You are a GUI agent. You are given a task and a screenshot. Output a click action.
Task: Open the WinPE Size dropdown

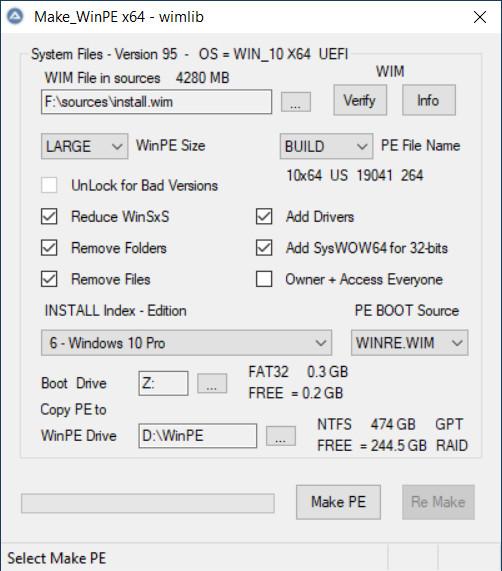click(x=84, y=146)
